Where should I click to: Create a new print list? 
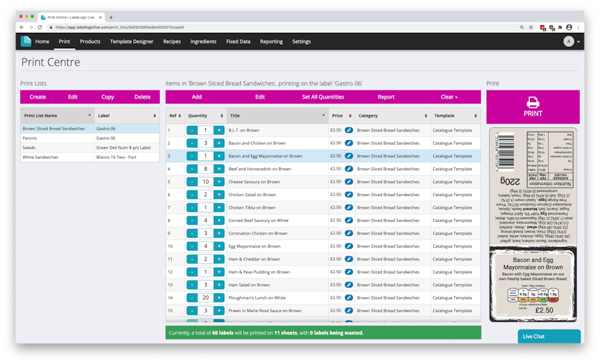[x=38, y=97]
